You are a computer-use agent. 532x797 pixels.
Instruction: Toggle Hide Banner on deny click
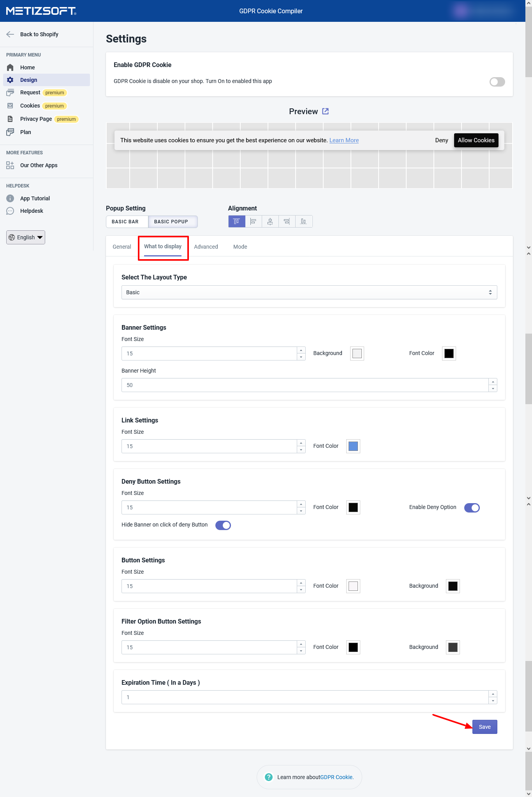pyautogui.click(x=223, y=525)
